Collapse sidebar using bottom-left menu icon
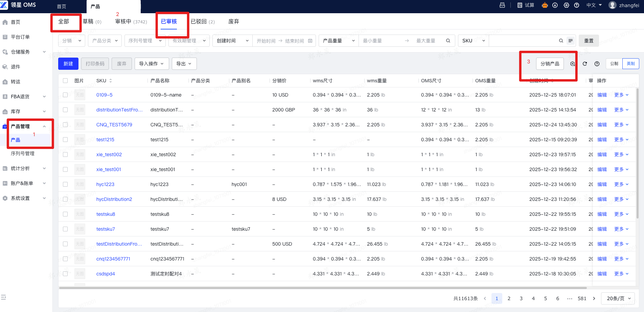 point(4,297)
